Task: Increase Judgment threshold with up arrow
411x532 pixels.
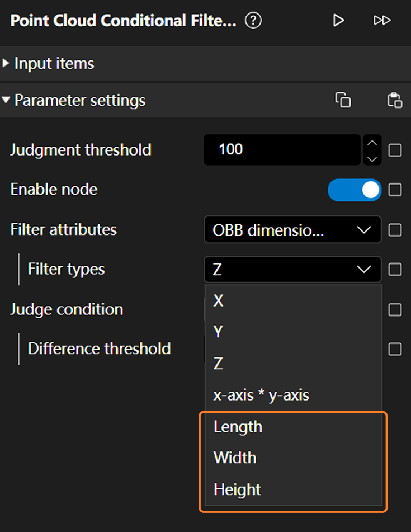Action: coord(372,143)
